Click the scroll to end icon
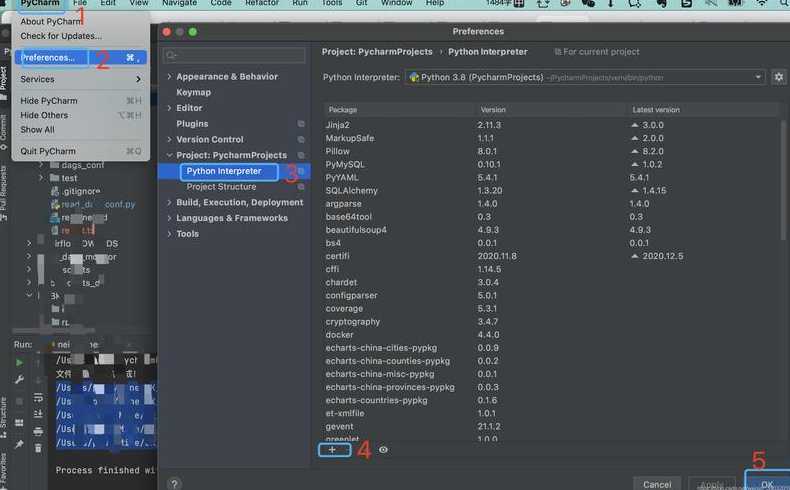The height and width of the screenshot is (490, 790). click(38, 414)
